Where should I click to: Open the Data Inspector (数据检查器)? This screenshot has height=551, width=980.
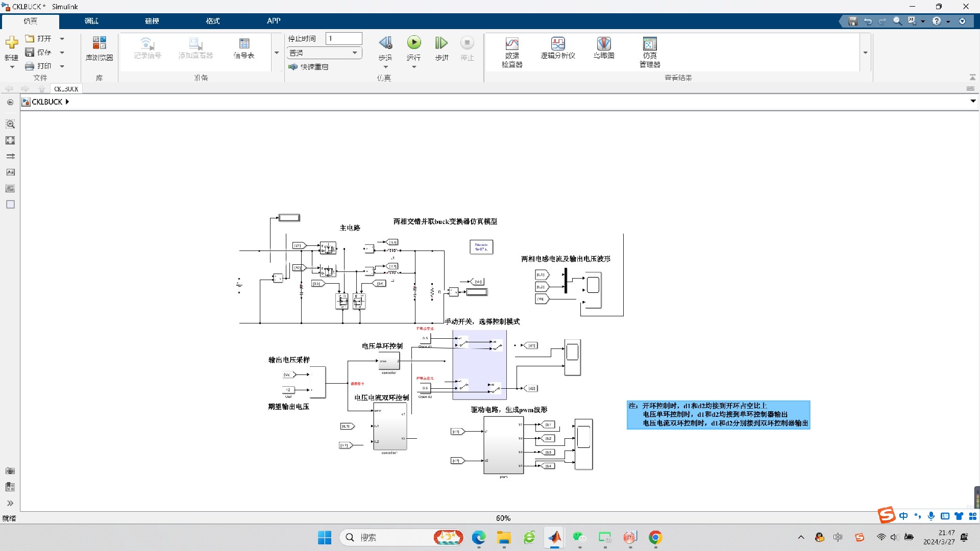(511, 52)
